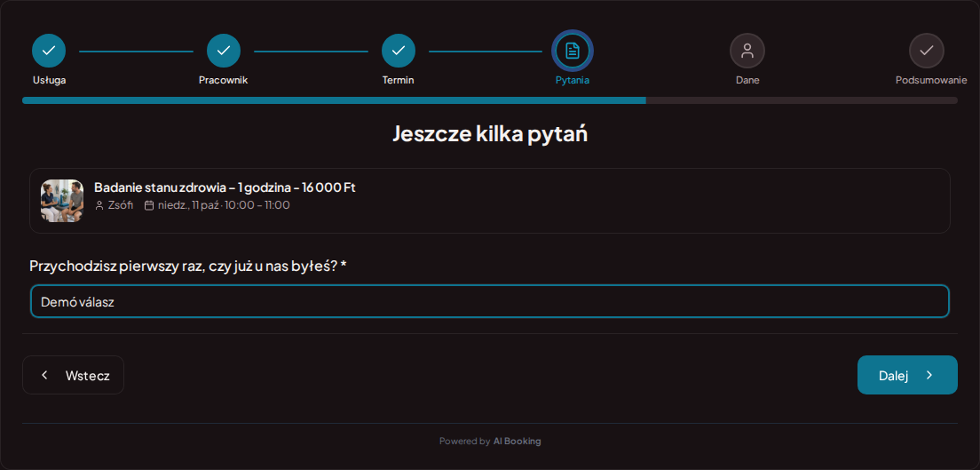Screen dimensions: 980x470
Task: Click the right chevron in the Dalej button
Action: (929, 375)
